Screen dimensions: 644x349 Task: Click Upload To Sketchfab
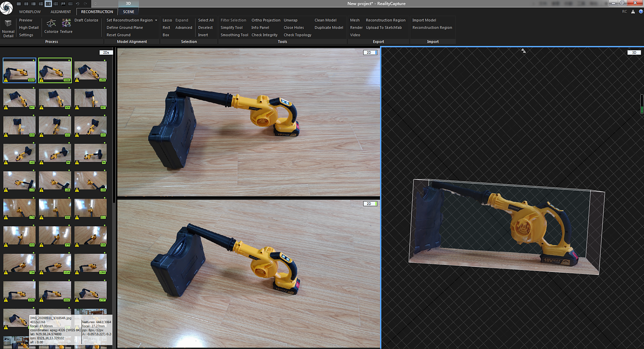[x=384, y=28]
